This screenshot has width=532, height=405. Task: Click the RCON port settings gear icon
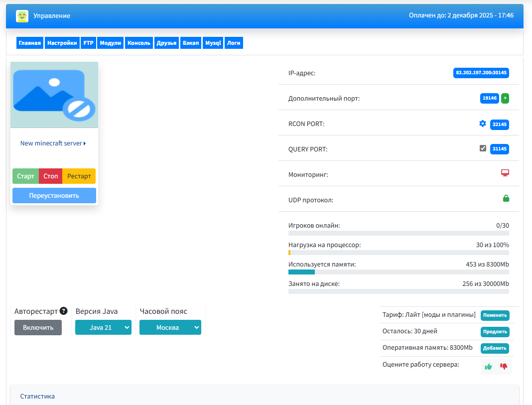pos(482,124)
